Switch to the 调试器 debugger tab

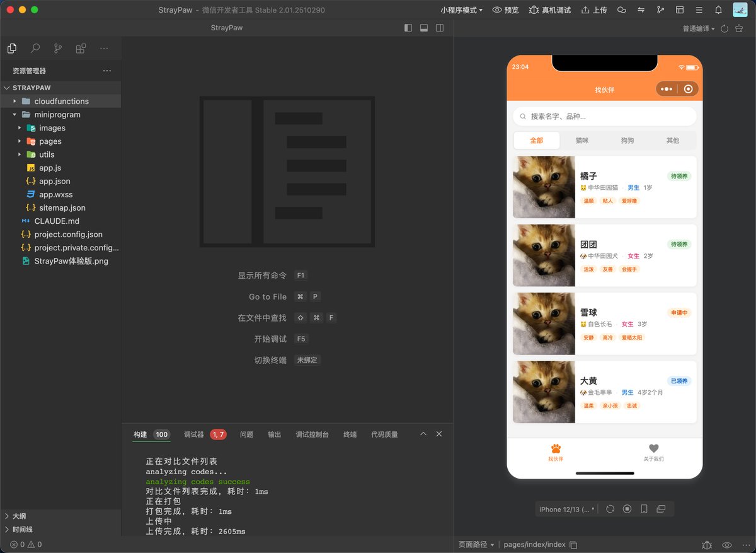coord(205,434)
